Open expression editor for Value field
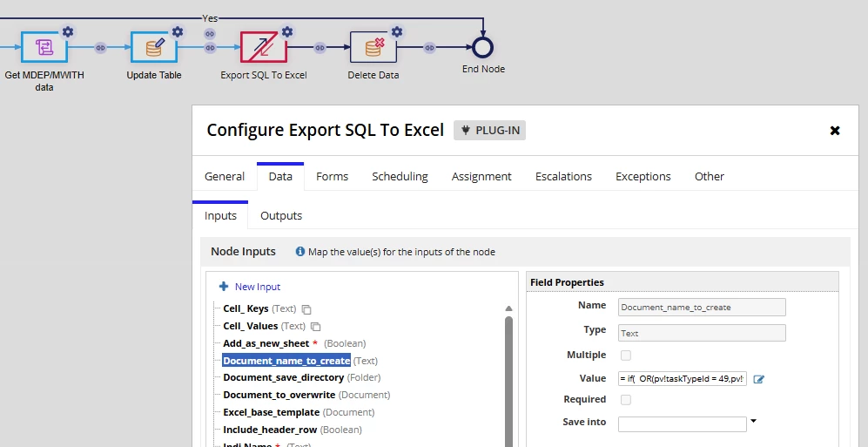Viewport: 868px width, 447px height. click(759, 379)
